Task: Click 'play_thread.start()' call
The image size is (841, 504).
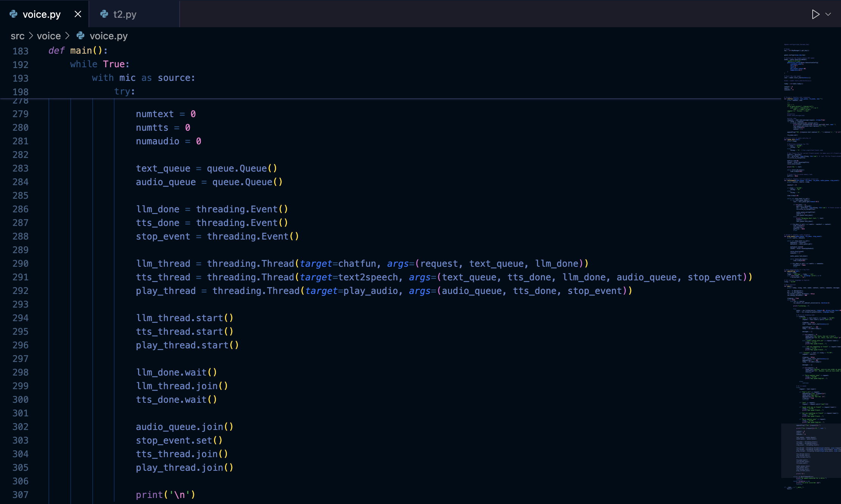Action: [188, 345]
